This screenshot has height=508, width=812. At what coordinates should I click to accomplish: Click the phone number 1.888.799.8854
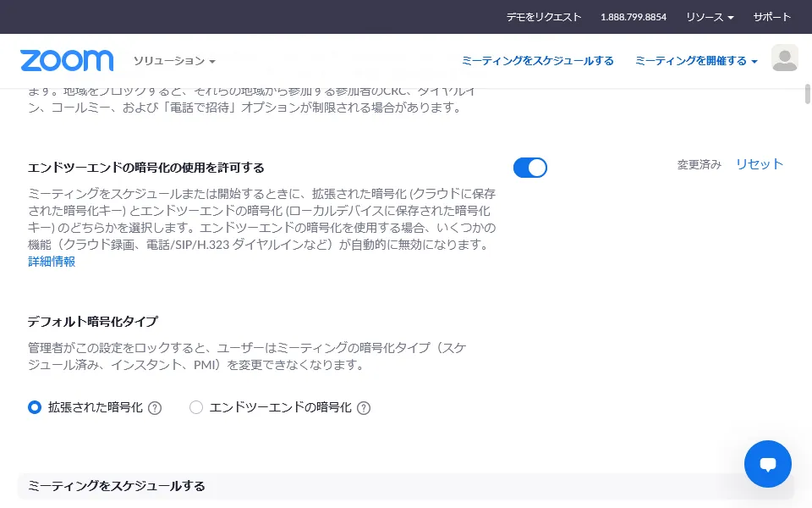tap(634, 17)
